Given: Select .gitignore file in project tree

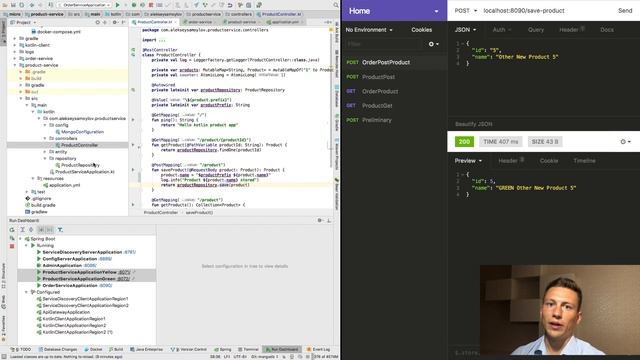Looking at the screenshot, I should 38,198.
